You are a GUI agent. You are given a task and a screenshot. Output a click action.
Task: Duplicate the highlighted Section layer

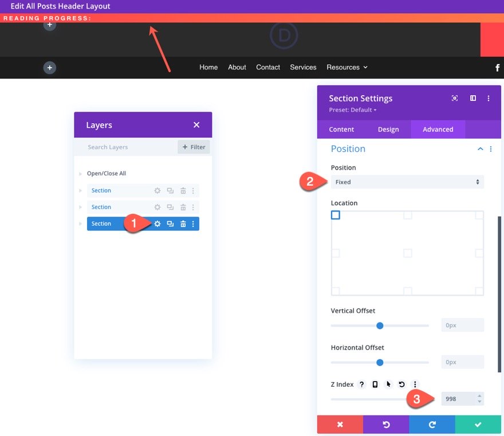[x=170, y=224]
